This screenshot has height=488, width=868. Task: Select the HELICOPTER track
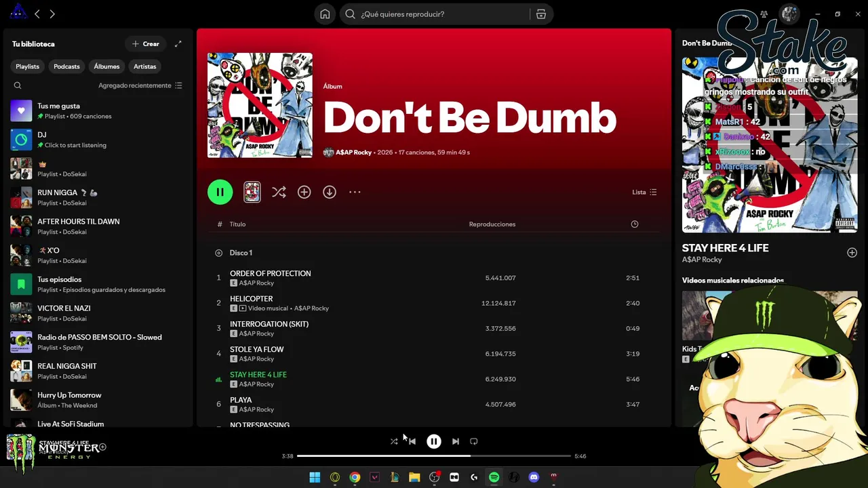(x=434, y=303)
